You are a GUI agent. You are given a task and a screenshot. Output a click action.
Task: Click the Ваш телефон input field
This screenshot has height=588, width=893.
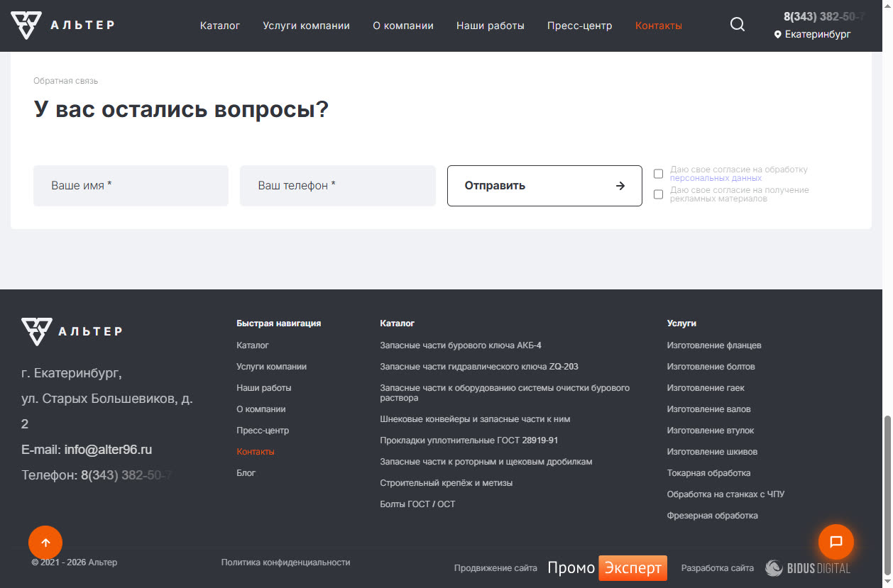[338, 186]
